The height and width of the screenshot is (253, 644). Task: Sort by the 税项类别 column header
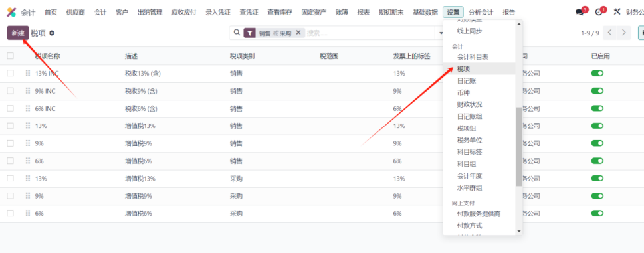[242, 56]
